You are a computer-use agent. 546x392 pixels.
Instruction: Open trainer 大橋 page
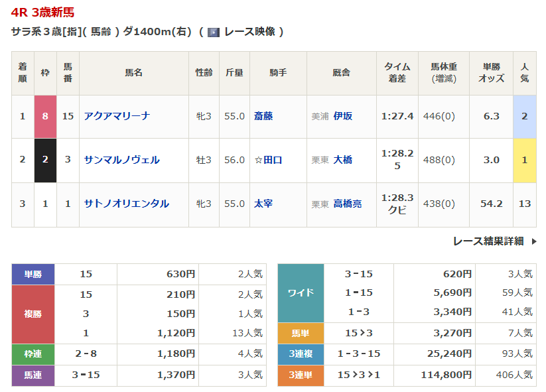343,160
